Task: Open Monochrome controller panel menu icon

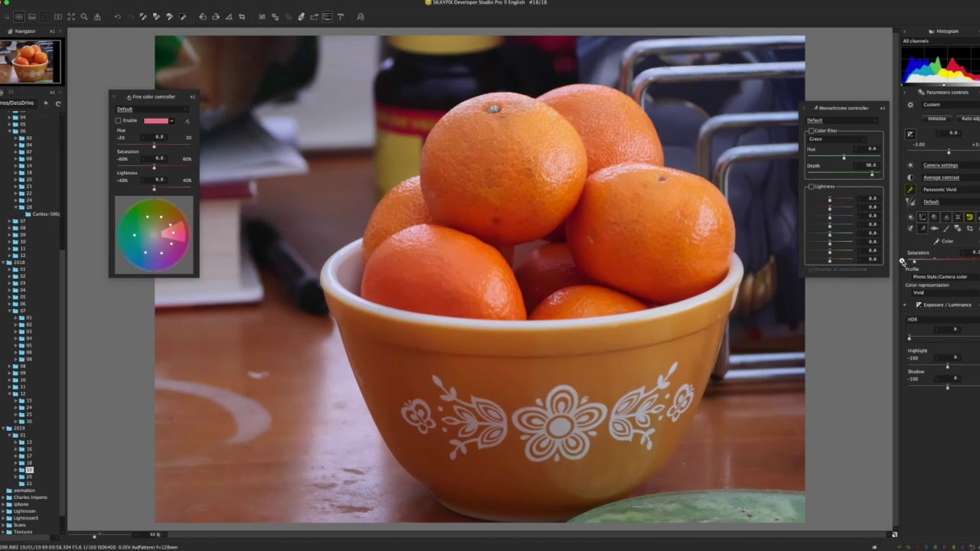Action: click(882, 108)
